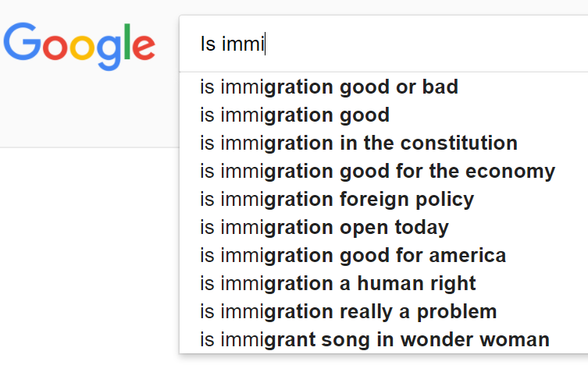Image resolution: width=588 pixels, height=365 pixels.
Task: Click the blue capital G in the logo
Action: click(x=23, y=43)
